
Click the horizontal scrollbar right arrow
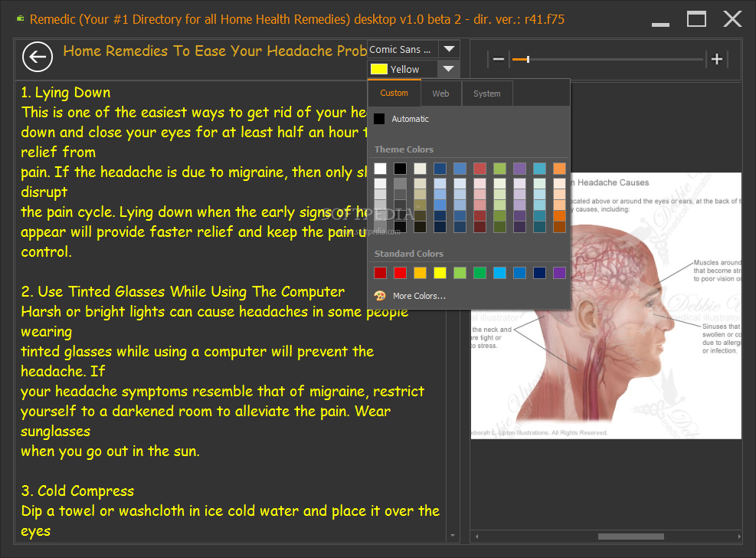(738, 537)
